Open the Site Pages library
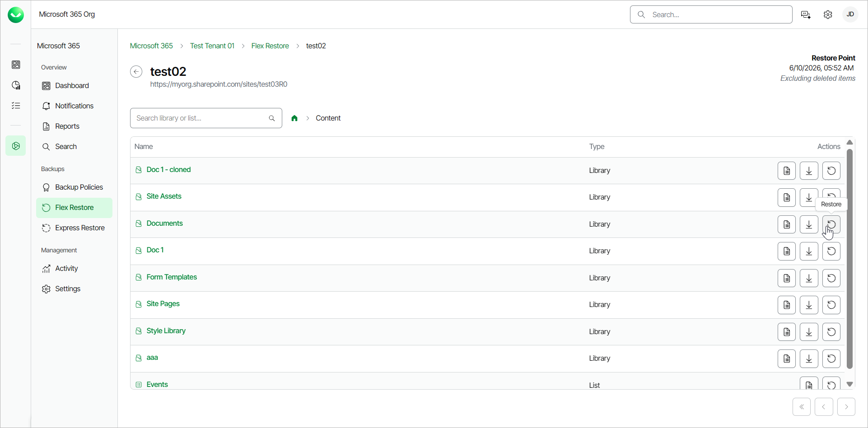 163,304
